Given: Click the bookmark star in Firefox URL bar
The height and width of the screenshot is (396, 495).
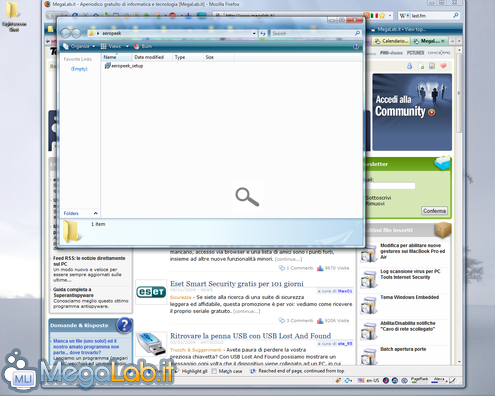Looking at the screenshot, I should (382, 15).
